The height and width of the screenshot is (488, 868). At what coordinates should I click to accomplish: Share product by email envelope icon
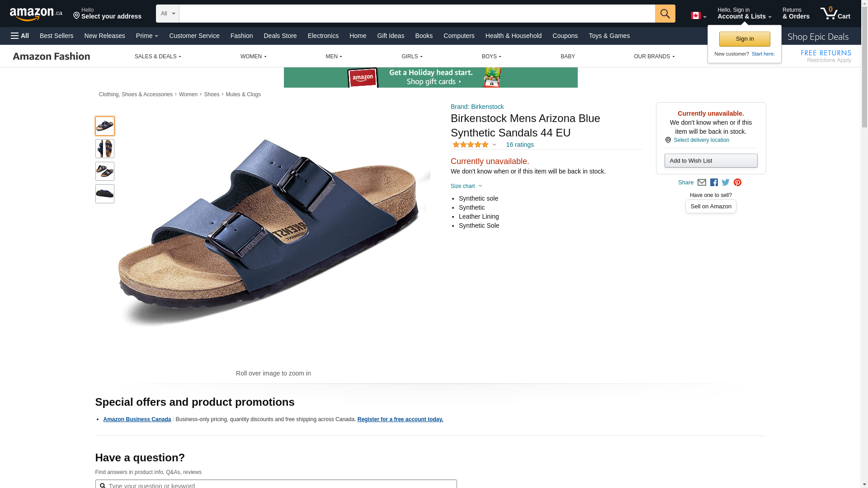[x=702, y=183]
